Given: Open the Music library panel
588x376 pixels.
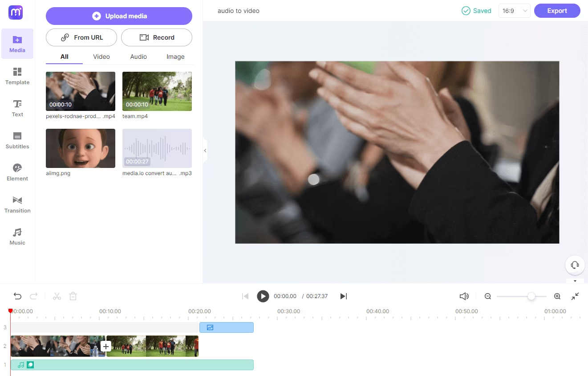Looking at the screenshot, I should 17,237.
